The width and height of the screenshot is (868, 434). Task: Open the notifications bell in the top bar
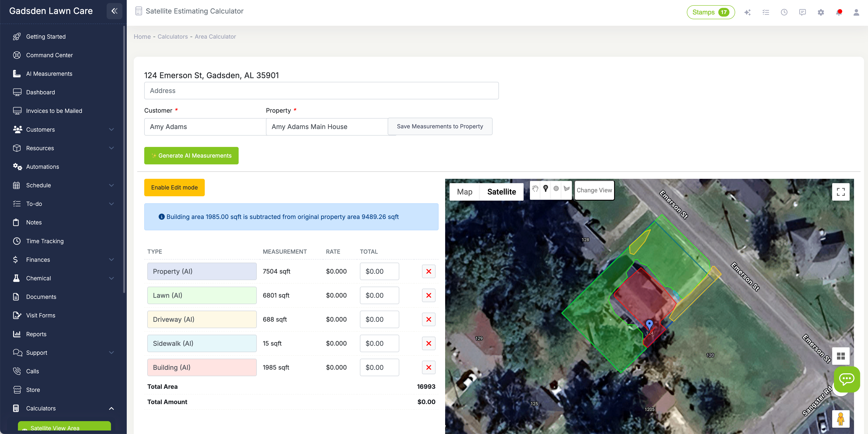tap(839, 12)
